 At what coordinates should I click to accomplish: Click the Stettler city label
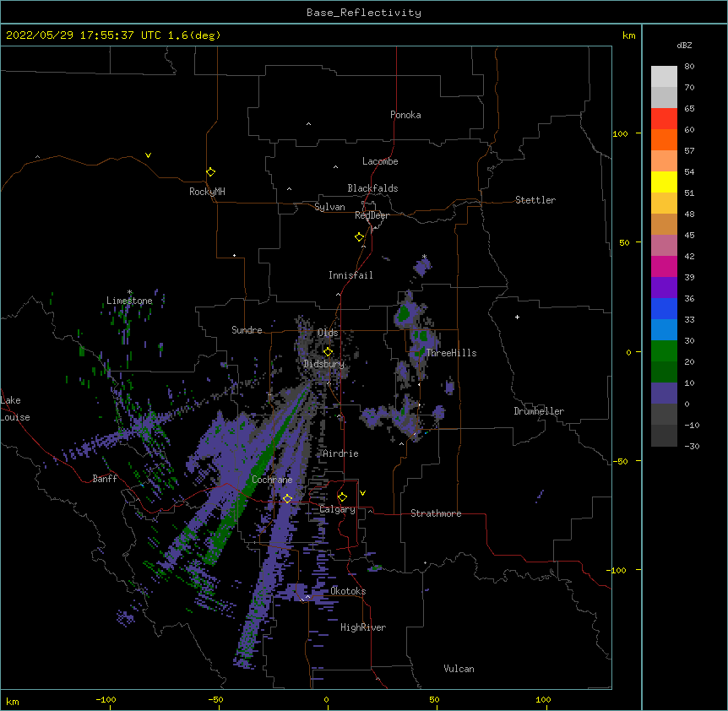[x=535, y=200]
